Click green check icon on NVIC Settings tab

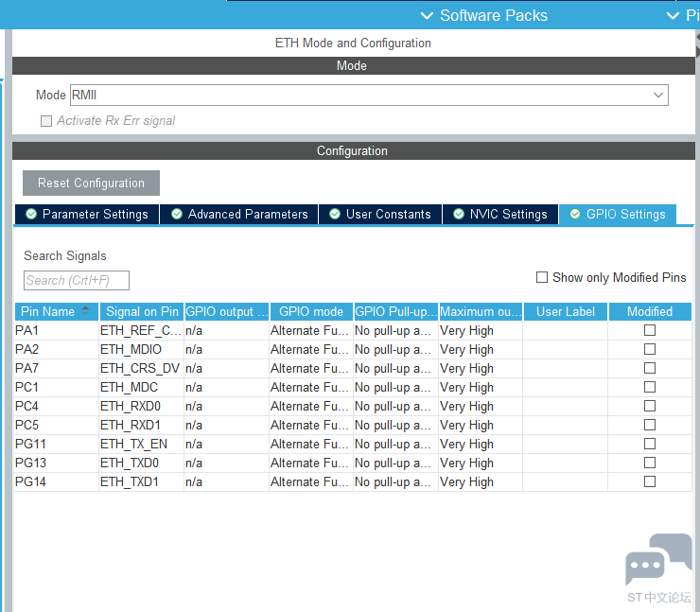click(x=459, y=214)
